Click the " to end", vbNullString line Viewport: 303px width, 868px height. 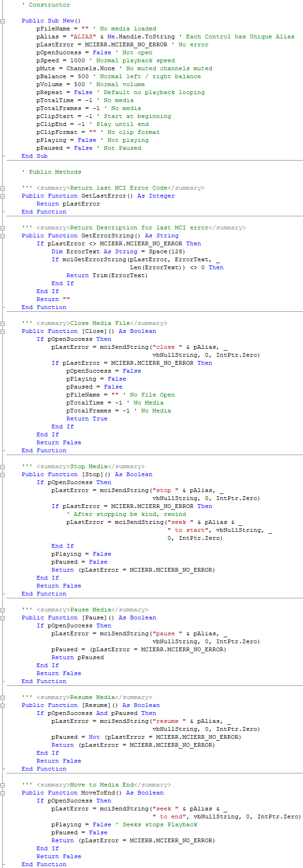pyautogui.click(x=227, y=817)
